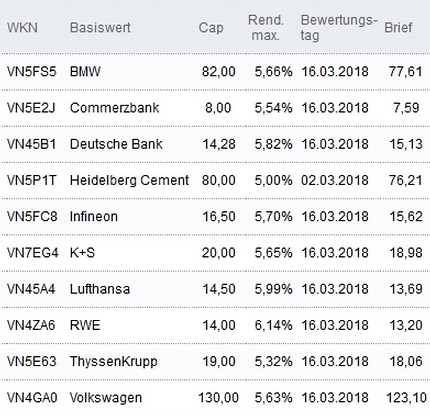Screen dimensions: 430x415
Task: Select the RWE row name
Action: pos(85,325)
